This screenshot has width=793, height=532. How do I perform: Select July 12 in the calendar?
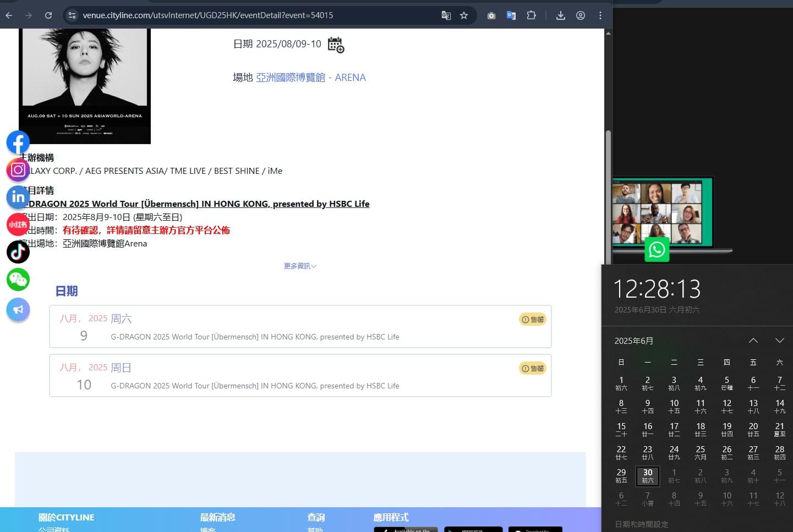780,499
